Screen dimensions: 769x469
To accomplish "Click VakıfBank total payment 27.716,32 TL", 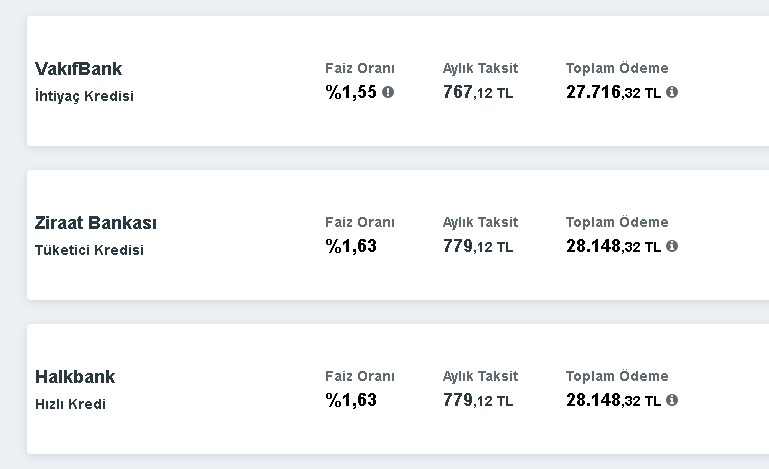I will (x=614, y=92).
